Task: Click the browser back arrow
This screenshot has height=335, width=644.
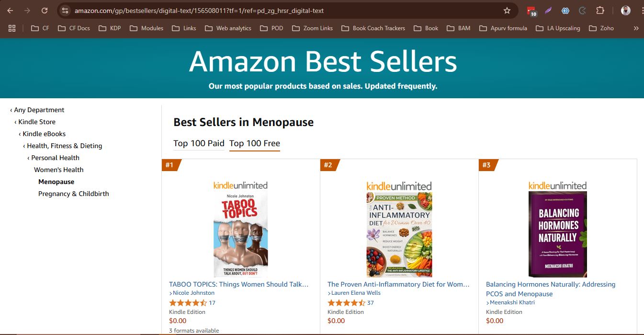Action: pos(10,11)
